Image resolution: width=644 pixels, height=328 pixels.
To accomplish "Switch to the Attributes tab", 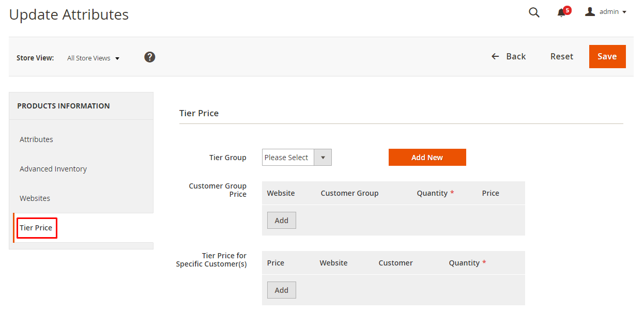I will coord(36,139).
